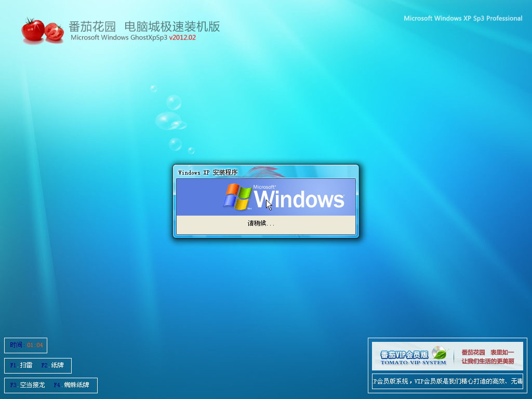Click the tomato logo icon
Viewport: 532px width, 399px height.
43,31
